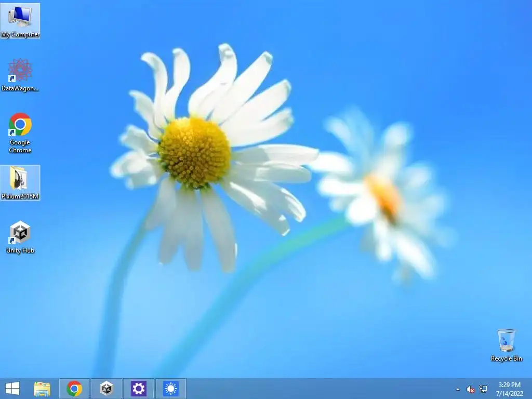Show hidden system tray icons

click(458, 389)
